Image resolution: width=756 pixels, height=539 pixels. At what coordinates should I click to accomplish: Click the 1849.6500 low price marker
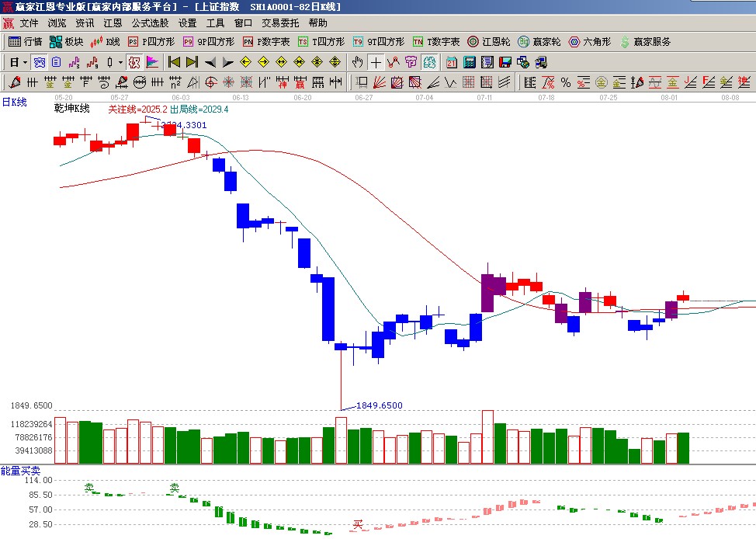(x=380, y=405)
